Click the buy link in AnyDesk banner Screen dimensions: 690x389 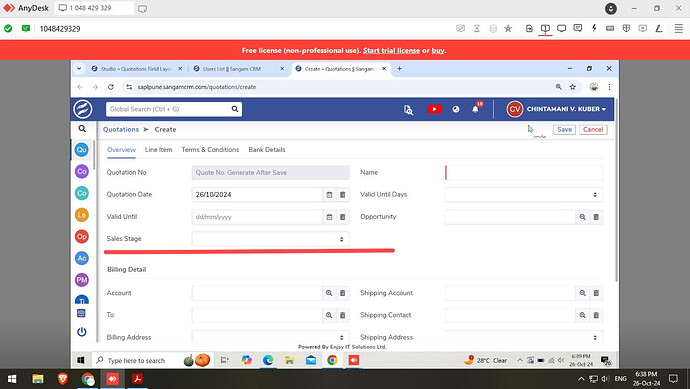tap(438, 51)
